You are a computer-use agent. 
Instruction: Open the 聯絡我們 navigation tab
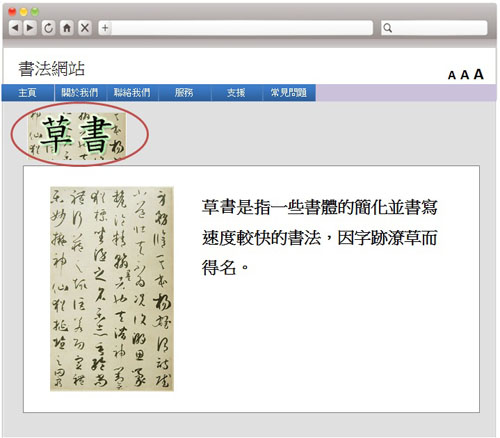[x=132, y=93]
